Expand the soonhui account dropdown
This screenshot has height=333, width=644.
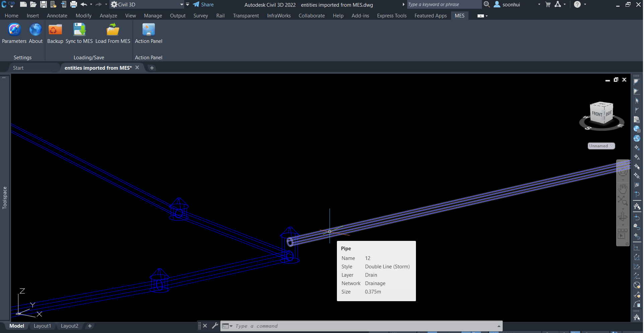539,4
